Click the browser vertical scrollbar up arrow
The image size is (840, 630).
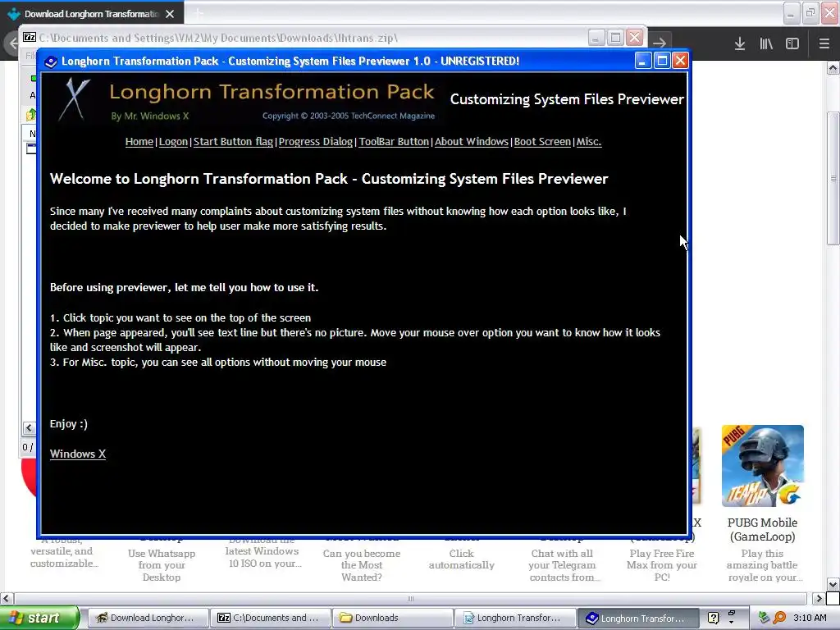[x=833, y=67]
